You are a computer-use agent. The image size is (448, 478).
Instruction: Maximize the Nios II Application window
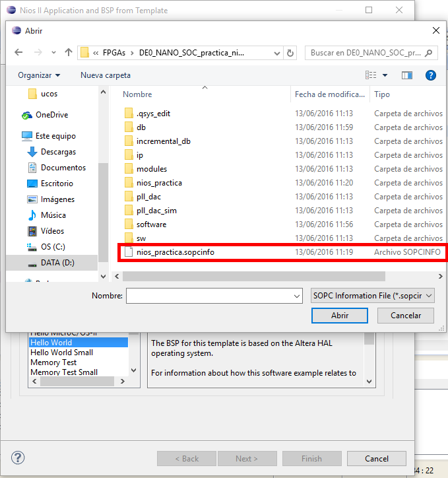(x=369, y=10)
